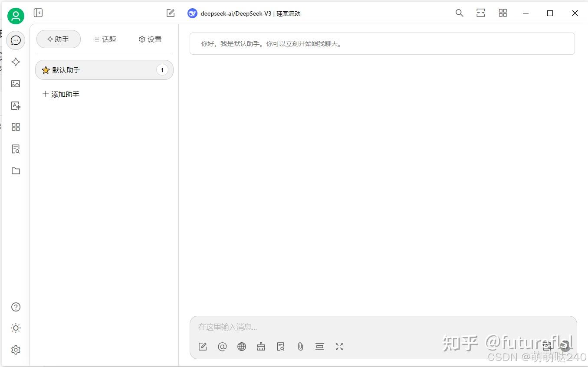Attach a file with the paperclip icon

click(300, 347)
